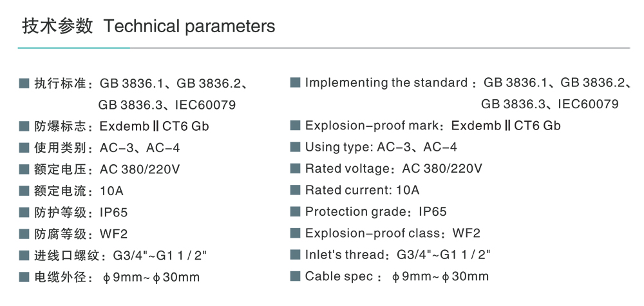Click the bullet beside 进线口螺纹
Viewport: 644px width, 306px height.
pyautogui.click(x=24, y=255)
